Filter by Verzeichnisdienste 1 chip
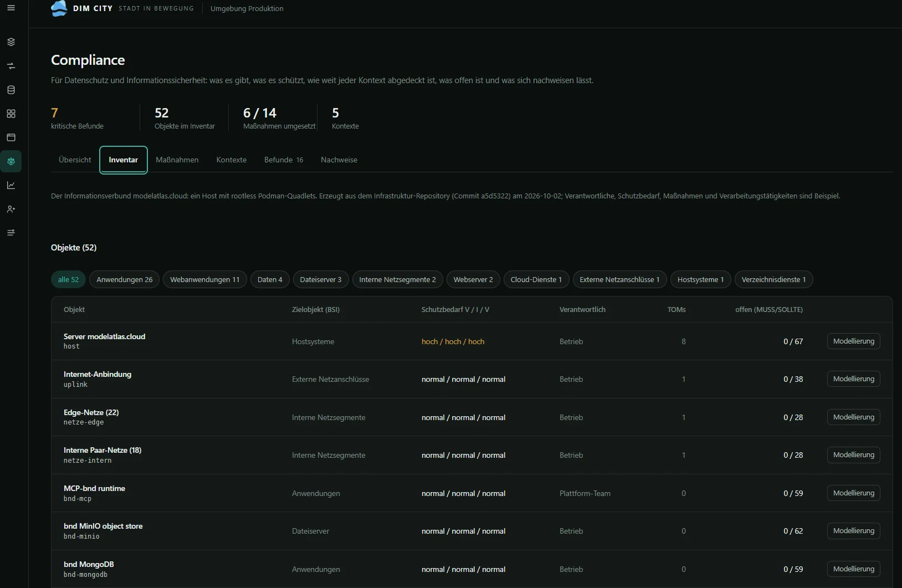This screenshot has height=588, width=902. coord(774,279)
